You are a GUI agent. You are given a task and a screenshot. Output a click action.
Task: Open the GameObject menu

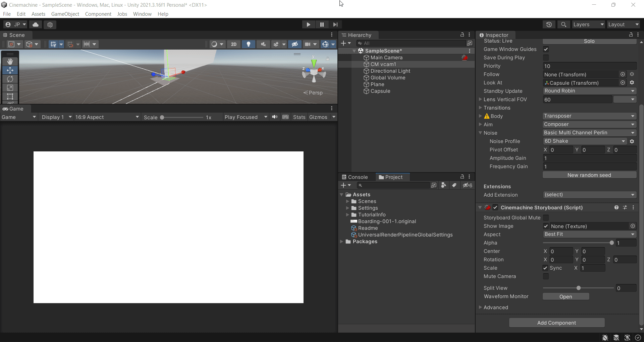(x=65, y=14)
